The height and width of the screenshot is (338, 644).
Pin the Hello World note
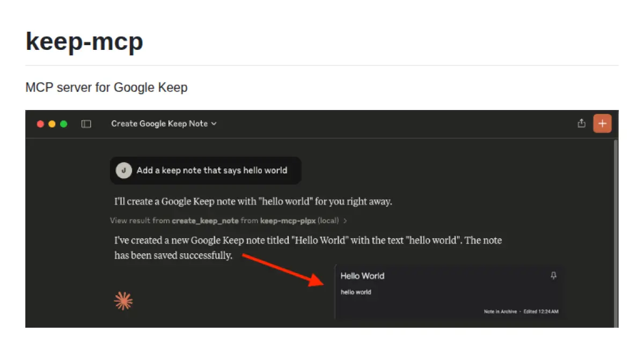click(x=553, y=276)
